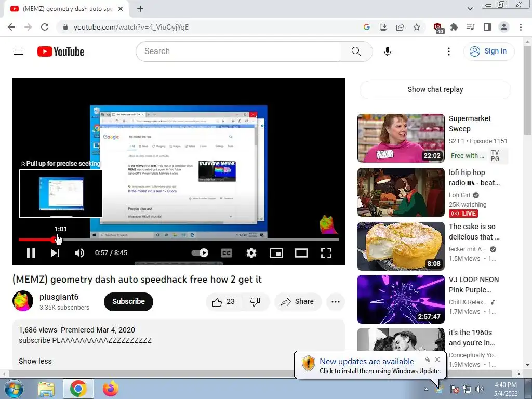Skip to next video

[x=55, y=253]
